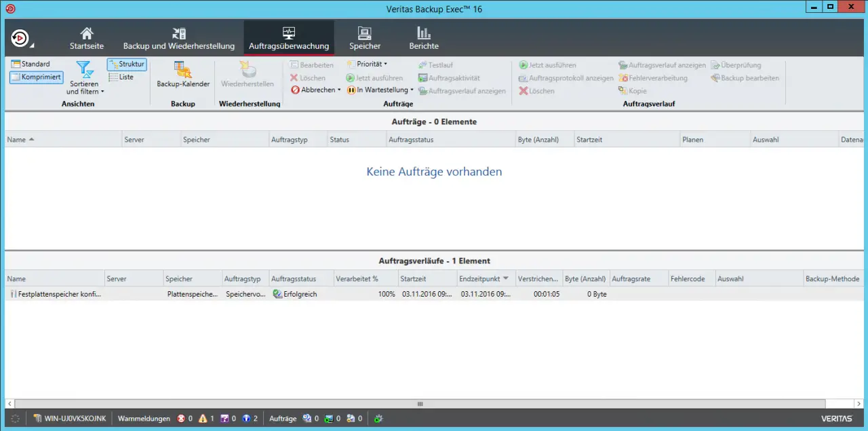Sort jobs by Auftragstyp column header

[298, 140]
